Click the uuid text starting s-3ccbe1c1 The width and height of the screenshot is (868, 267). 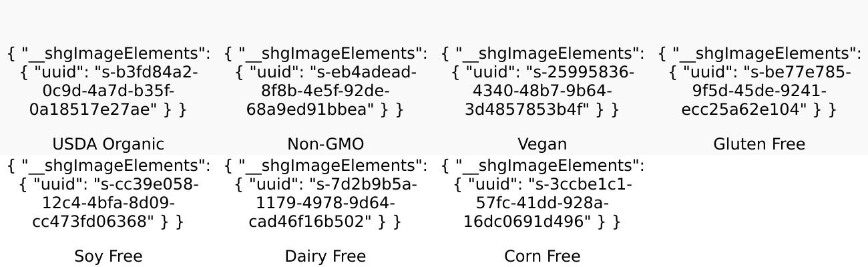(542, 202)
